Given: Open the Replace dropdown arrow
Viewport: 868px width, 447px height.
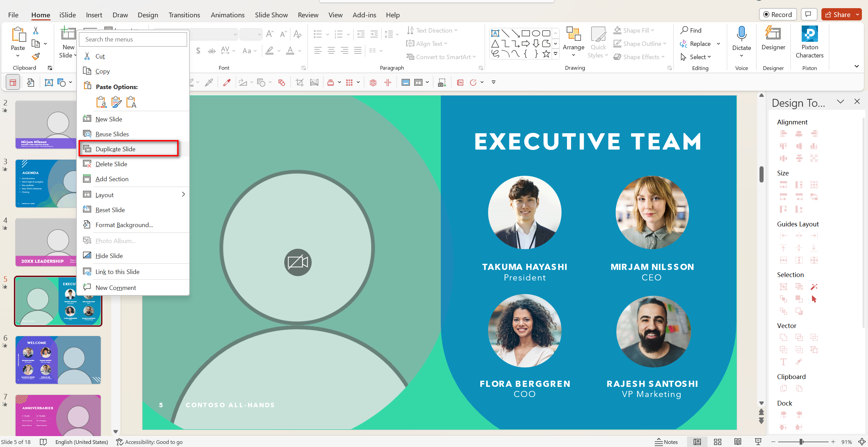Looking at the screenshot, I should 718,44.
